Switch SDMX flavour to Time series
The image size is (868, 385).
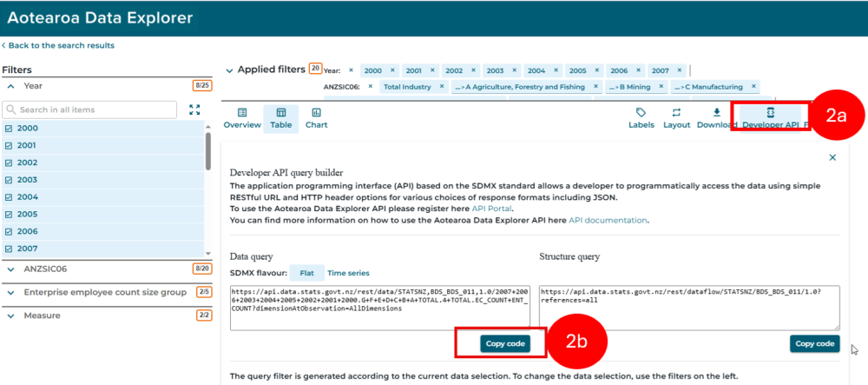[348, 273]
